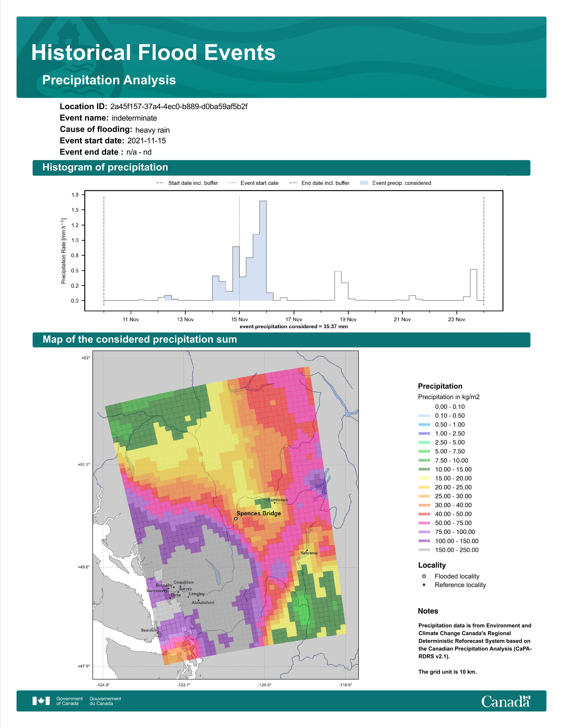Click the Kelowna reference locality dot
Viewport: 563px width, 728px height.
[x=307, y=550]
